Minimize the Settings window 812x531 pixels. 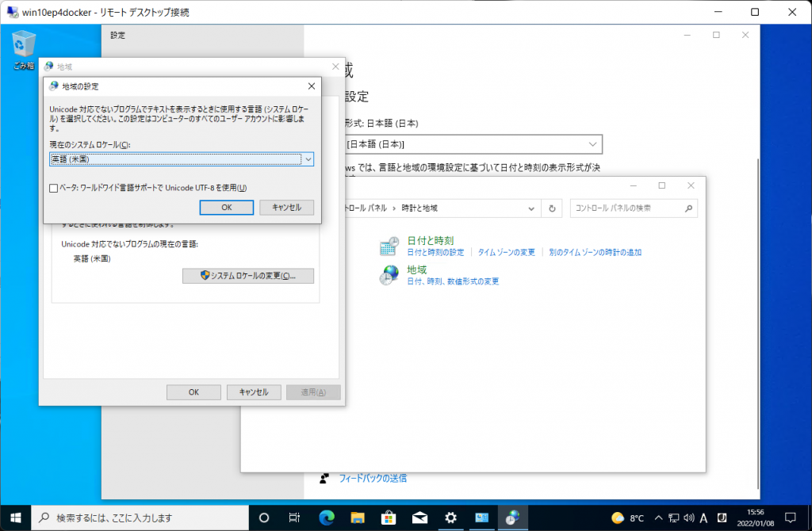[x=688, y=35]
